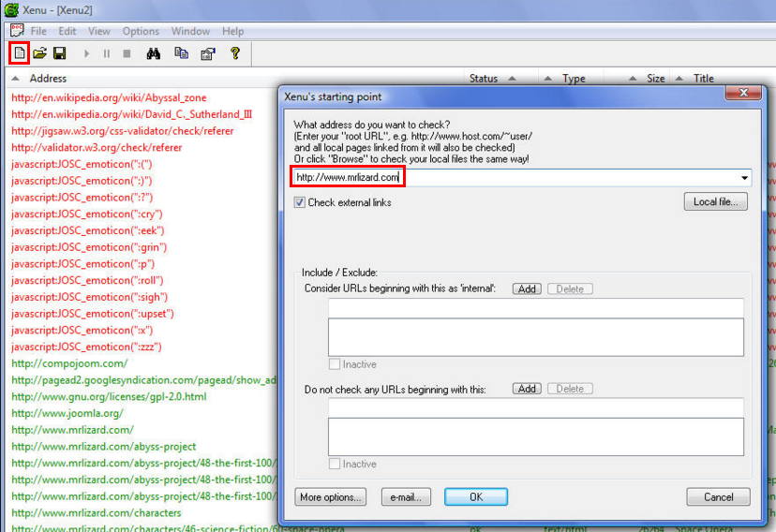The image size is (776, 532).
Task: Click the Copy toolbar icon
Action: [x=182, y=52]
